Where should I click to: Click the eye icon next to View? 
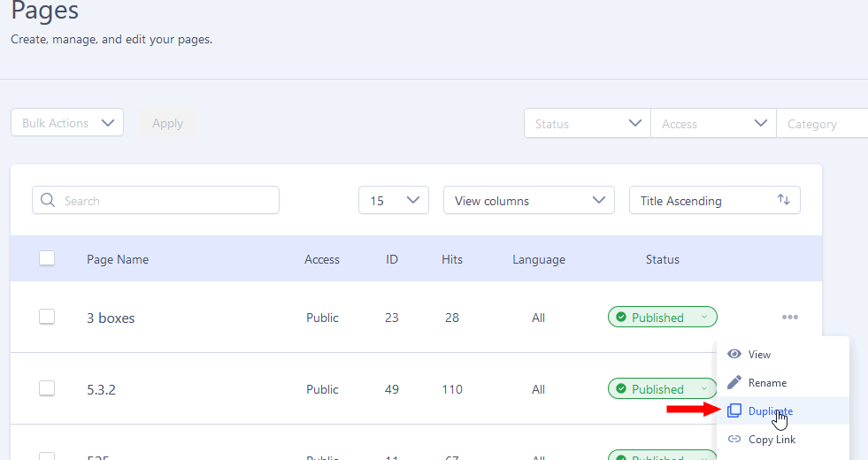pos(734,354)
